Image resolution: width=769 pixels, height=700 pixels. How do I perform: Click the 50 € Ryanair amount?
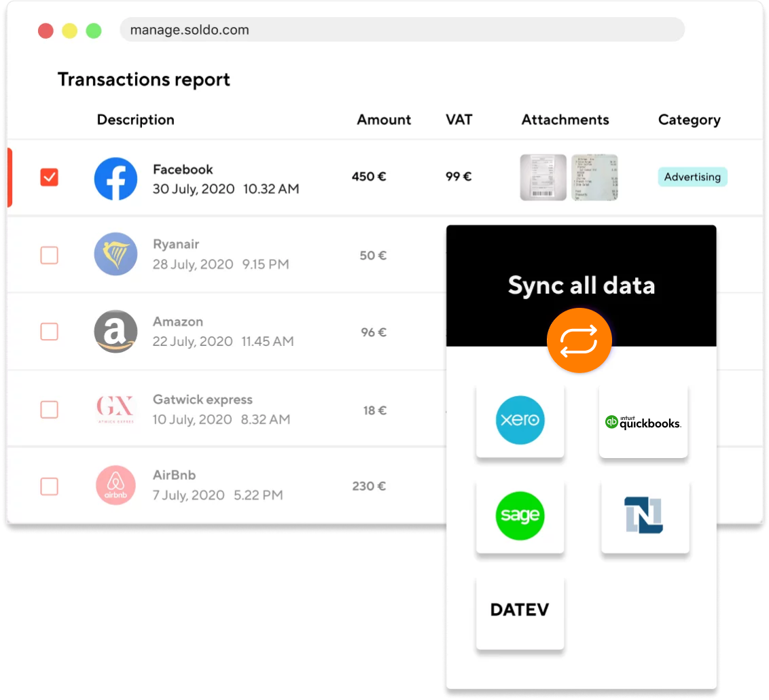(373, 256)
